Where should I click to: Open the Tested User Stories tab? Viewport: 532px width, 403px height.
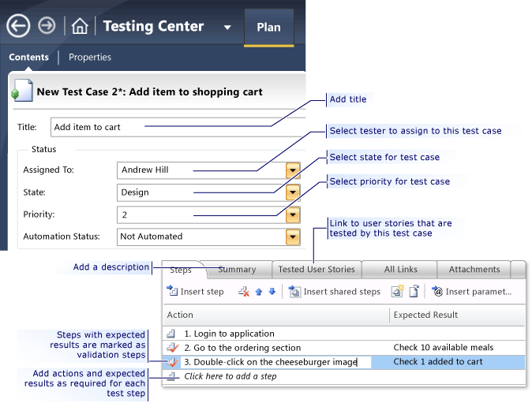click(x=317, y=270)
